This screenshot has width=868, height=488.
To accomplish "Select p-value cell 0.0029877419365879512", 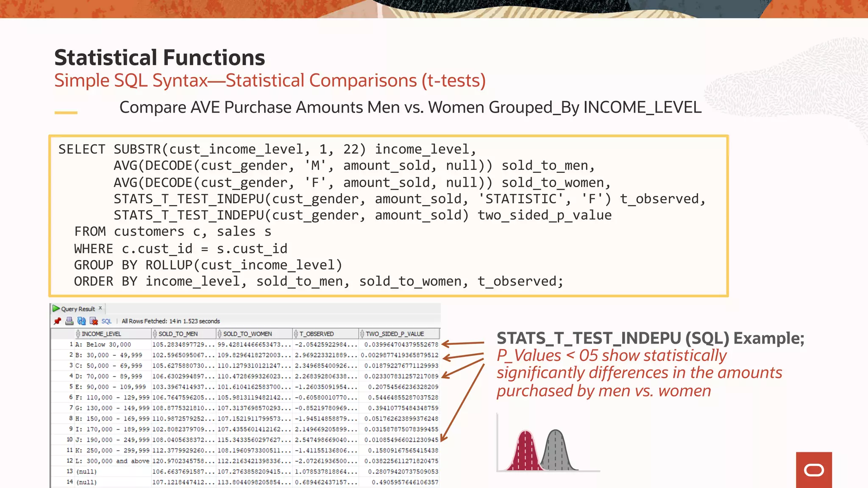I will (399, 355).
